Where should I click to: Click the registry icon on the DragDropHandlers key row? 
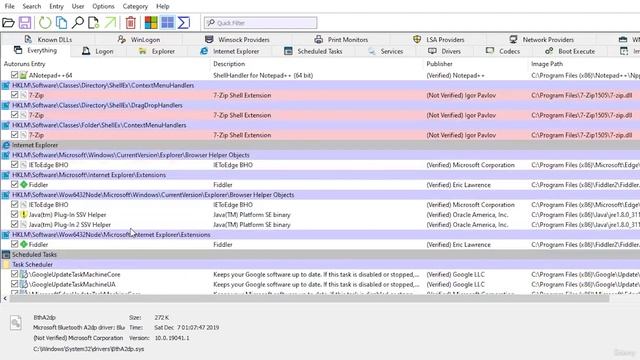(6, 105)
